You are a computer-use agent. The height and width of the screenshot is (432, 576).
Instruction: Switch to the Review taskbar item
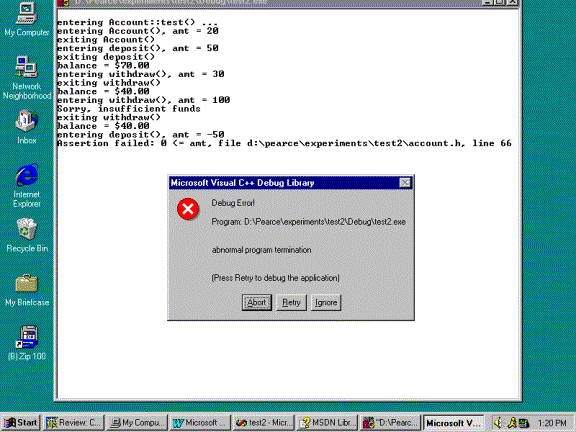click(x=74, y=423)
